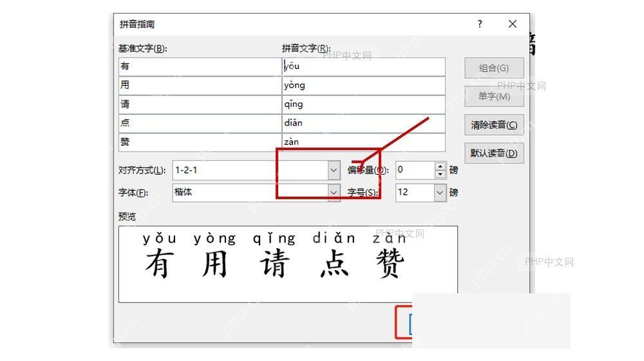
Task: Click the 对齐方式(L) label
Action: coord(142,170)
